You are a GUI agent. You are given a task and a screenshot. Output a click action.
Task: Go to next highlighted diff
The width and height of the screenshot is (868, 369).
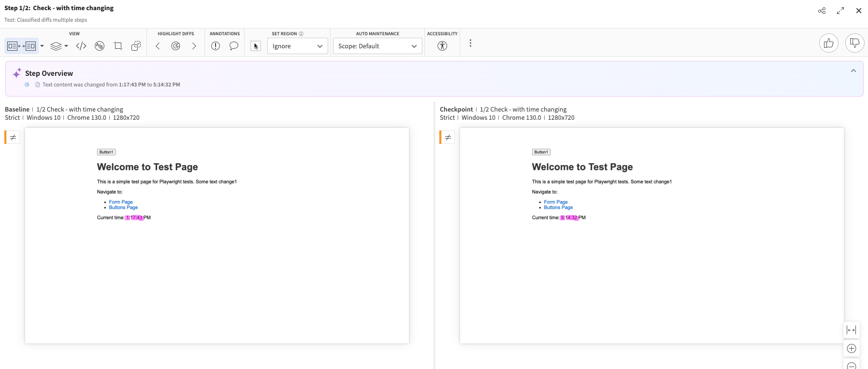click(x=194, y=46)
